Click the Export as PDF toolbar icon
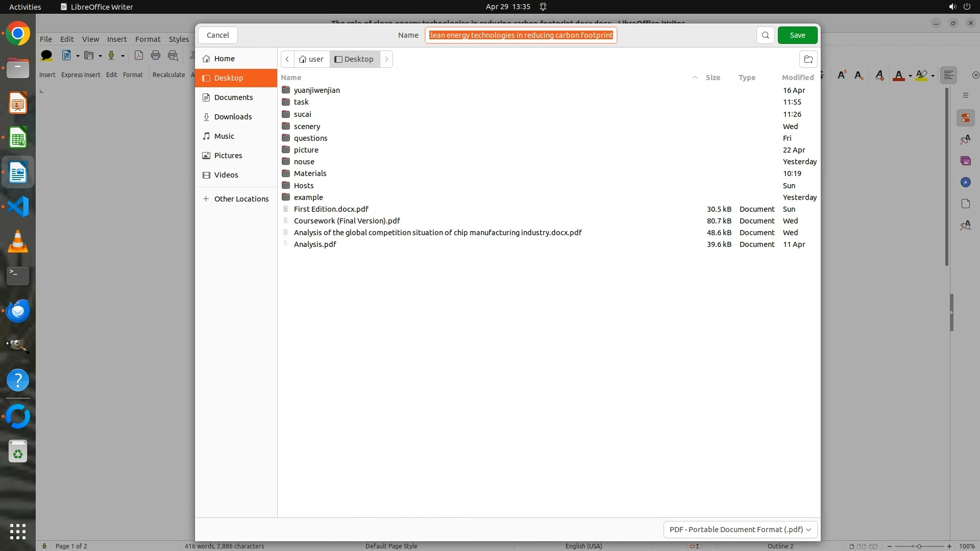The width and height of the screenshot is (980, 551). [x=138, y=56]
